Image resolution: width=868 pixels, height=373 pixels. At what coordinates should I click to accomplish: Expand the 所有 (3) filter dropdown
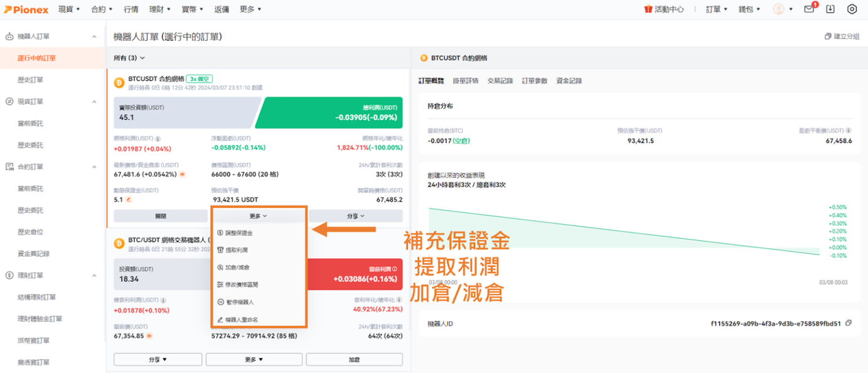129,58
